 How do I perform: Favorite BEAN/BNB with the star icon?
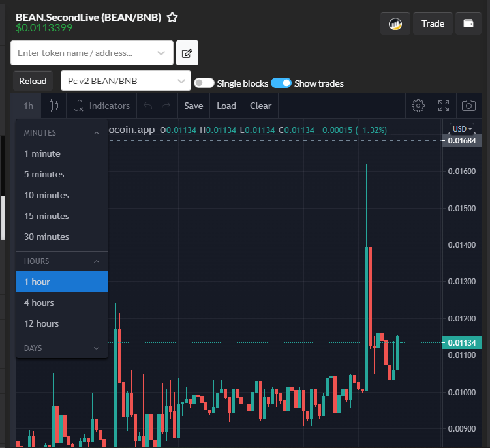(x=172, y=17)
